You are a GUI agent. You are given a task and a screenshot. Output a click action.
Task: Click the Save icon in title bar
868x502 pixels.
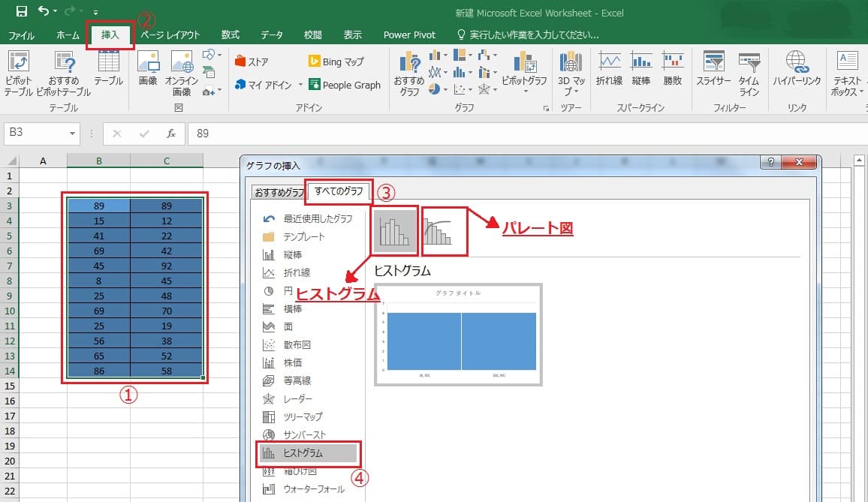pos(22,11)
